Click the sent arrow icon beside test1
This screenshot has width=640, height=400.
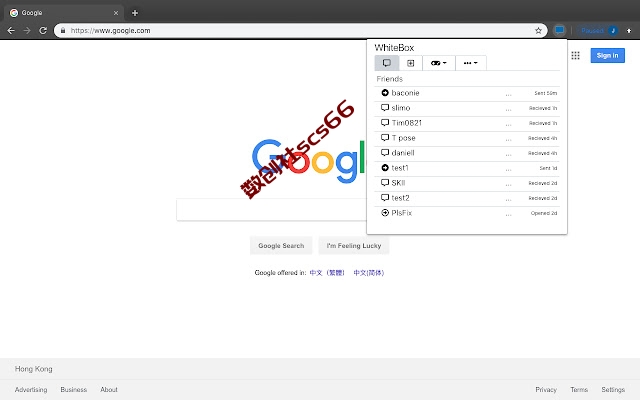coord(384,168)
